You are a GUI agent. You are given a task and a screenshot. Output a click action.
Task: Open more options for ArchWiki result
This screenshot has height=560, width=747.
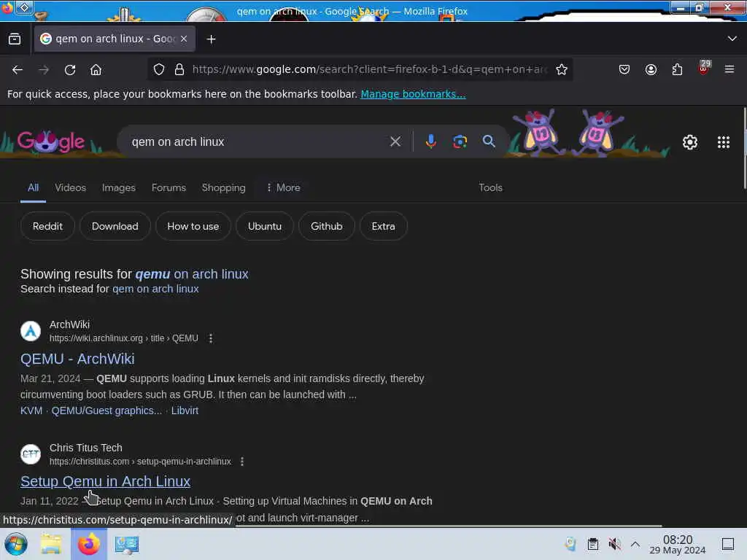coord(211,338)
